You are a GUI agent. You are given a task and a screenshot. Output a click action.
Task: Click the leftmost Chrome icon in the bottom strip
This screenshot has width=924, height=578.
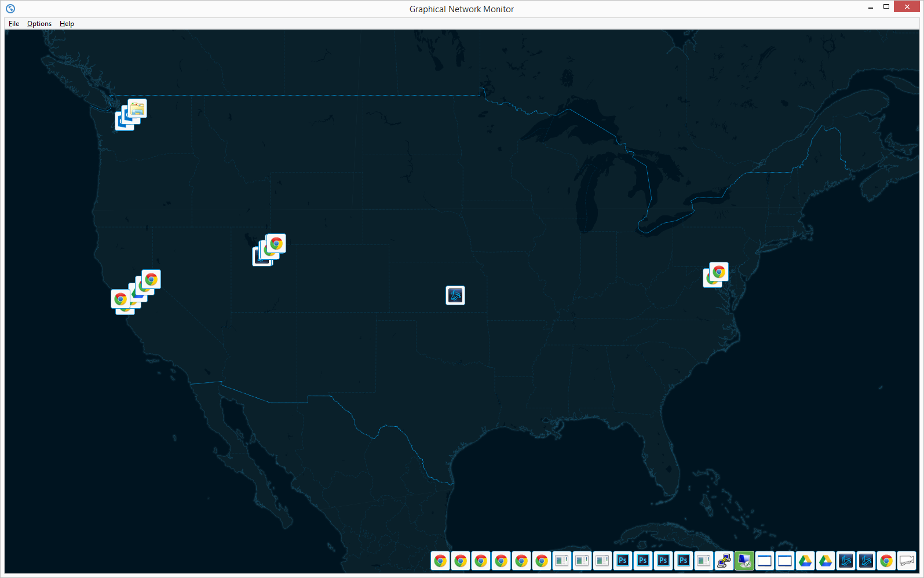click(x=440, y=561)
